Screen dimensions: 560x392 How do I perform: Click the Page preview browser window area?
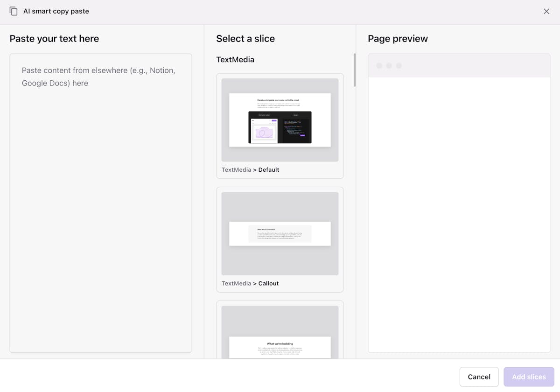459,210
